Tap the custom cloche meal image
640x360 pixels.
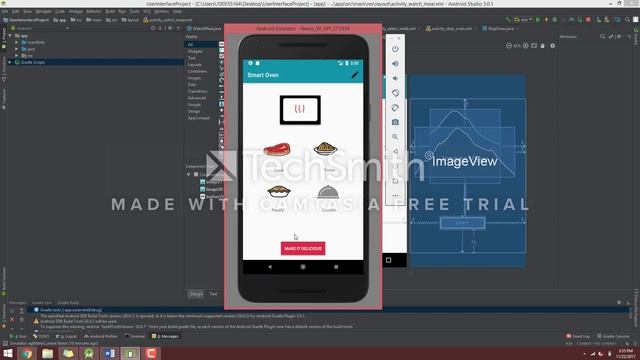point(328,192)
